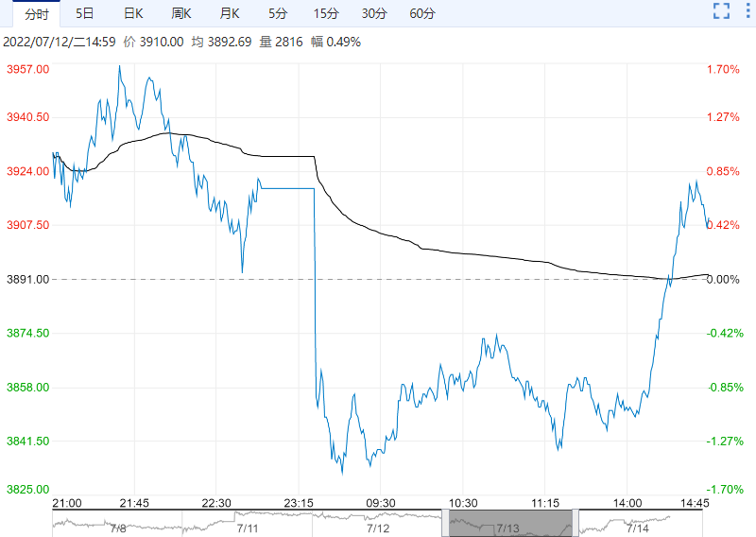Click the 7/12 date in the overview strip
The width and height of the screenshot is (756, 537).
coord(377,528)
